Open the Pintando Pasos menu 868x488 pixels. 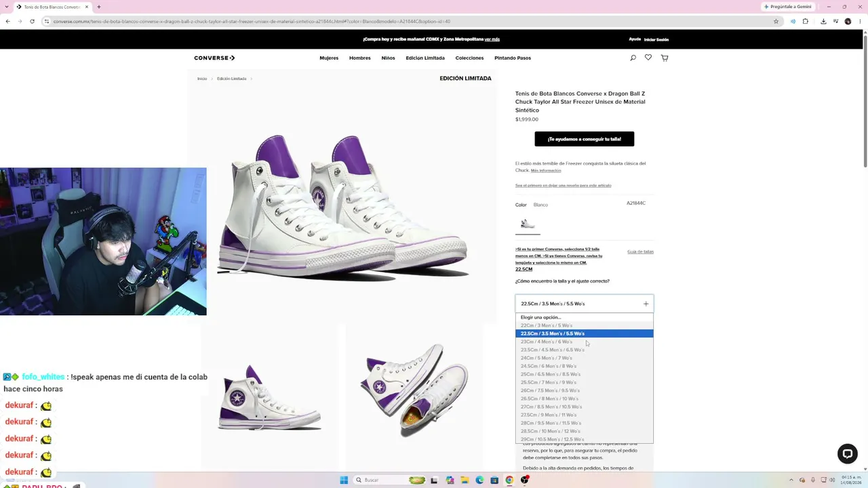pyautogui.click(x=513, y=58)
